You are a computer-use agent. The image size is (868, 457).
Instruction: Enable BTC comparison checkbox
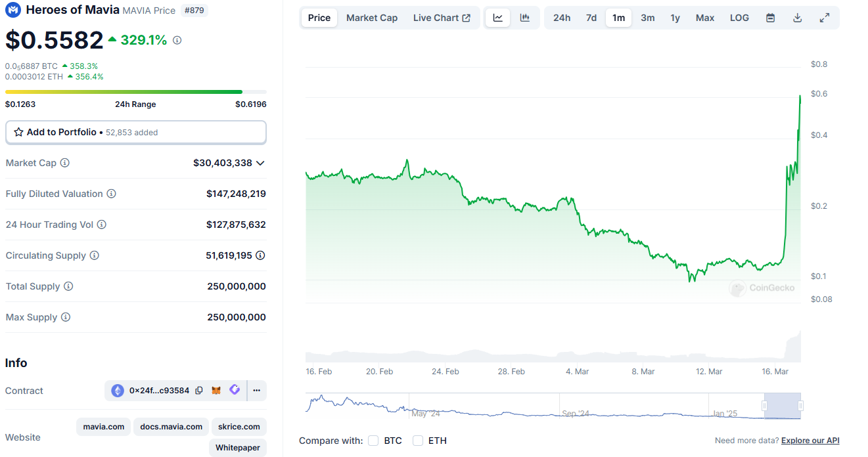pyautogui.click(x=373, y=441)
